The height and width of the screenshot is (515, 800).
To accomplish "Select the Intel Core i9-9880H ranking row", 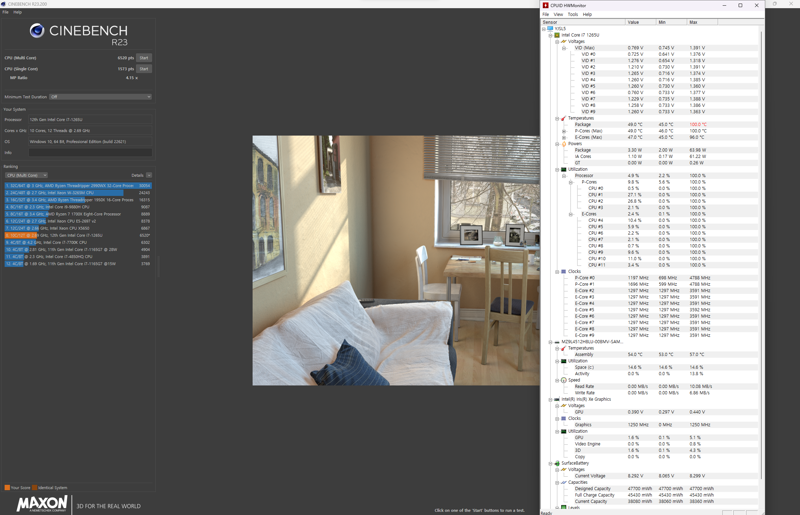I will click(78, 207).
